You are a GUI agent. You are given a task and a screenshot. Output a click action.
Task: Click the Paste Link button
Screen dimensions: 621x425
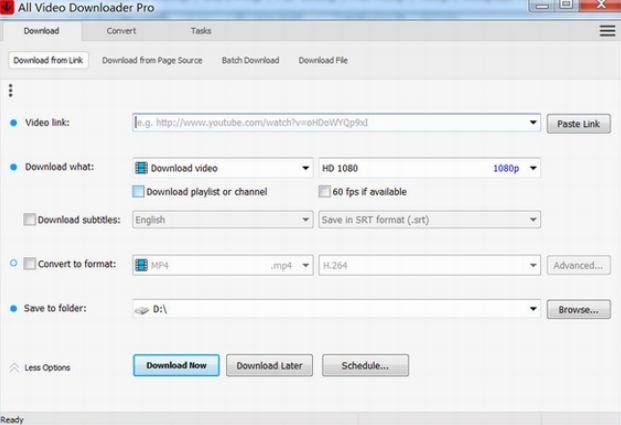point(579,124)
